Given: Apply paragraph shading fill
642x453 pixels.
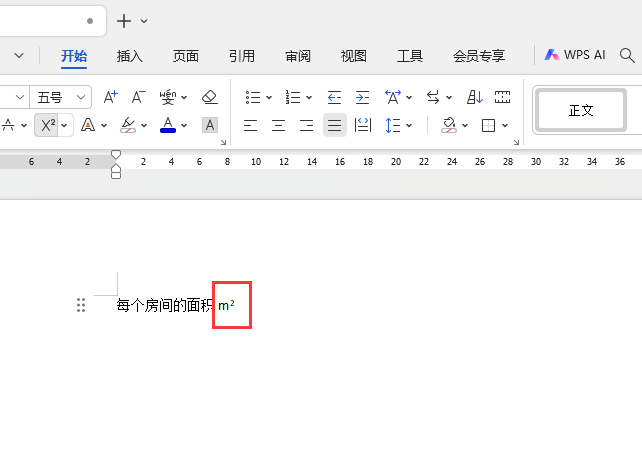Looking at the screenshot, I should coord(449,125).
